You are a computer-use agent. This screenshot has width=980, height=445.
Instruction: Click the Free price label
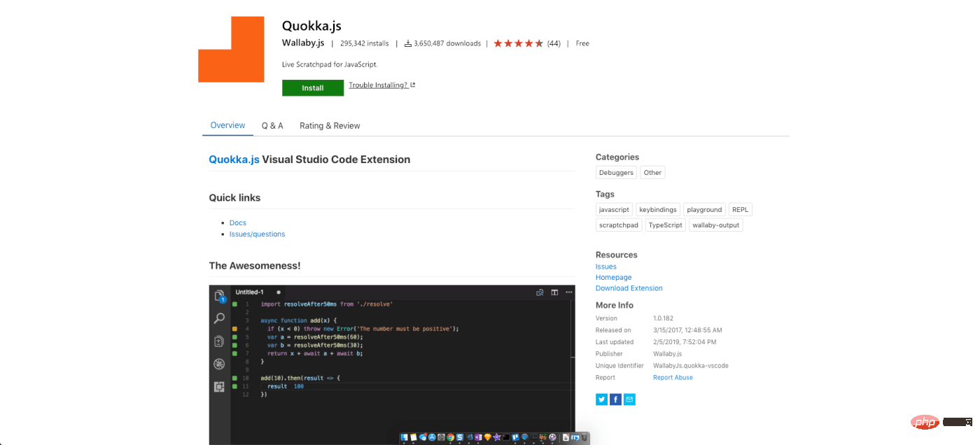coord(582,43)
